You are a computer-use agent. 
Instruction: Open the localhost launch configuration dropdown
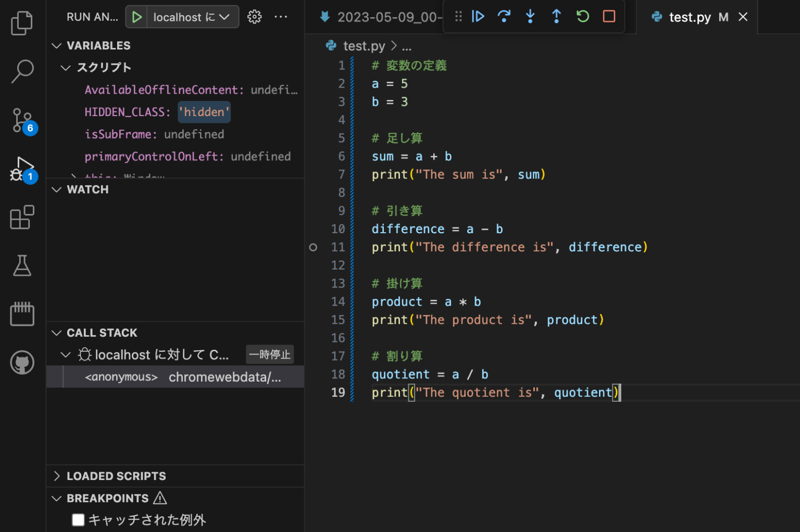click(x=192, y=17)
